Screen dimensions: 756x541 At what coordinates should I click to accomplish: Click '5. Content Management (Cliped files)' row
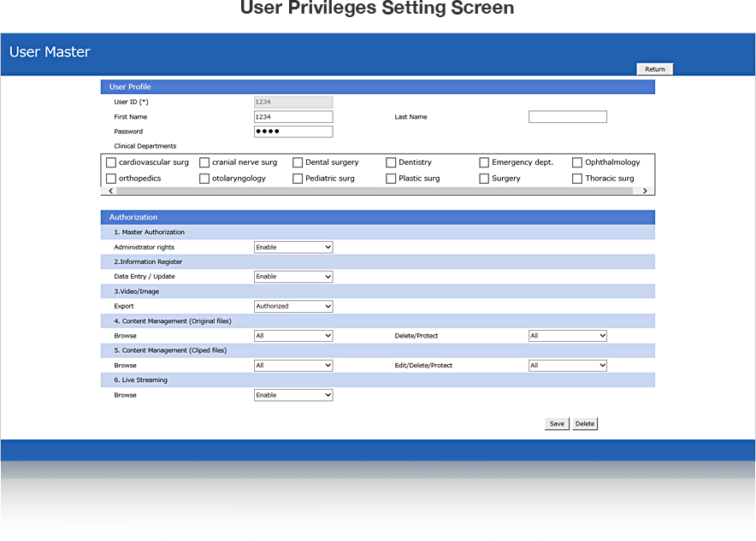(x=377, y=350)
